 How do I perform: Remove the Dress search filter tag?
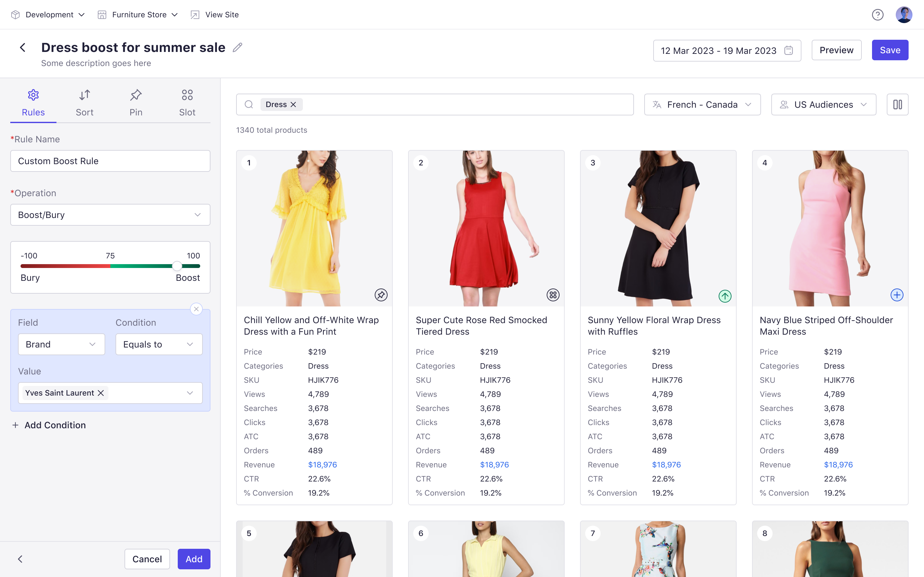tap(293, 105)
